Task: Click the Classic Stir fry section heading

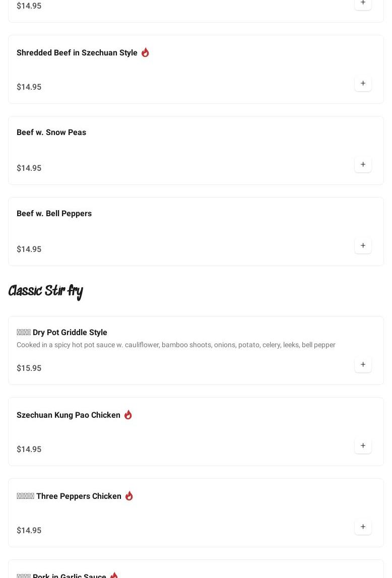Action: tap(46, 291)
